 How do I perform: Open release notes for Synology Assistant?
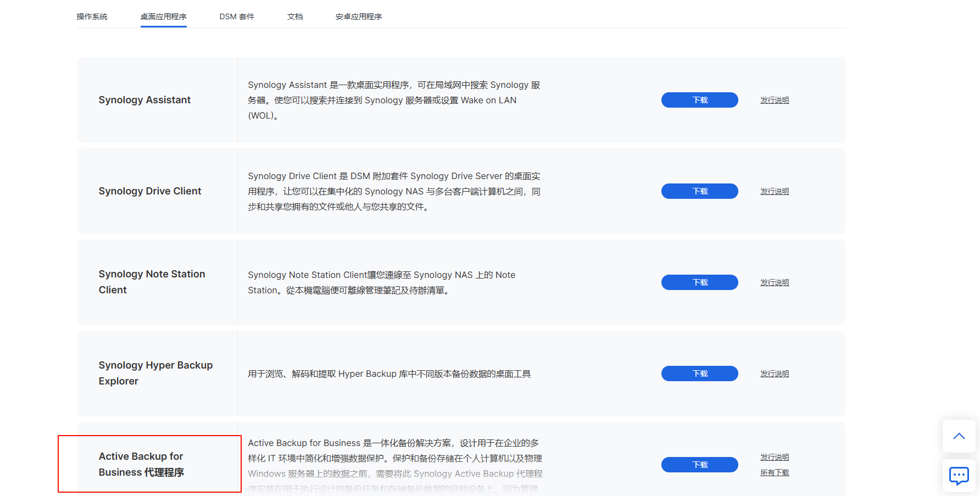point(774,100)
